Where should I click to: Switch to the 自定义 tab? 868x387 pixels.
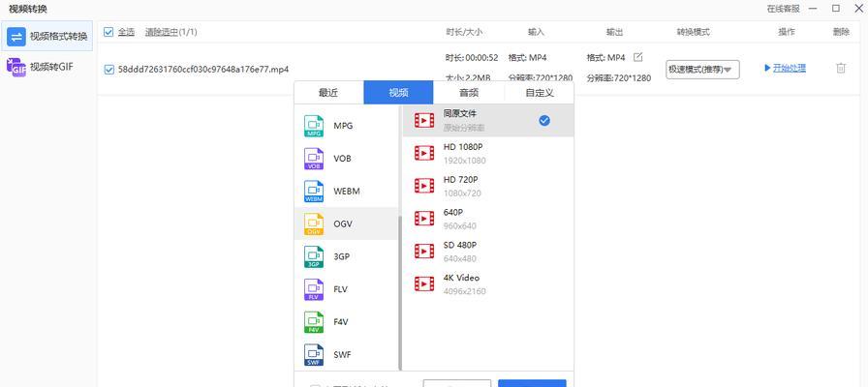coord(540,93)
